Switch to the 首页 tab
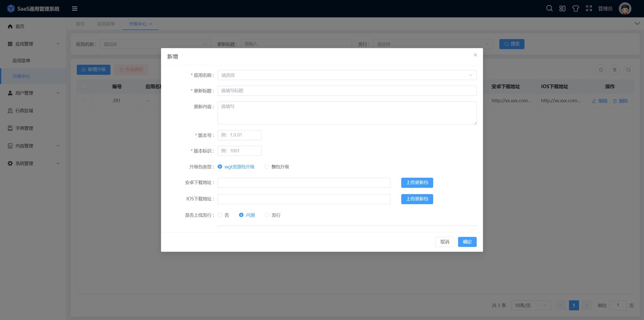The width and height of the screenshot is (644, 320). 80,24
